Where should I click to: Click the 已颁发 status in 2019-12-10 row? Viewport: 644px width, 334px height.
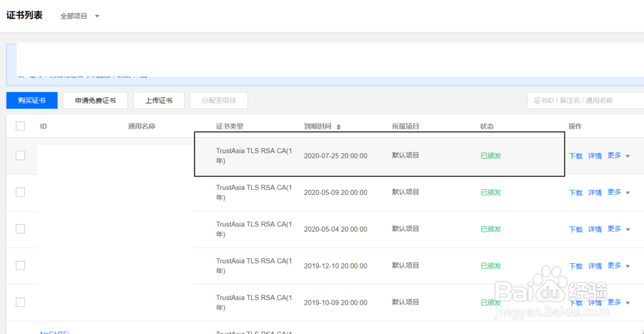(x=491, y=266)
